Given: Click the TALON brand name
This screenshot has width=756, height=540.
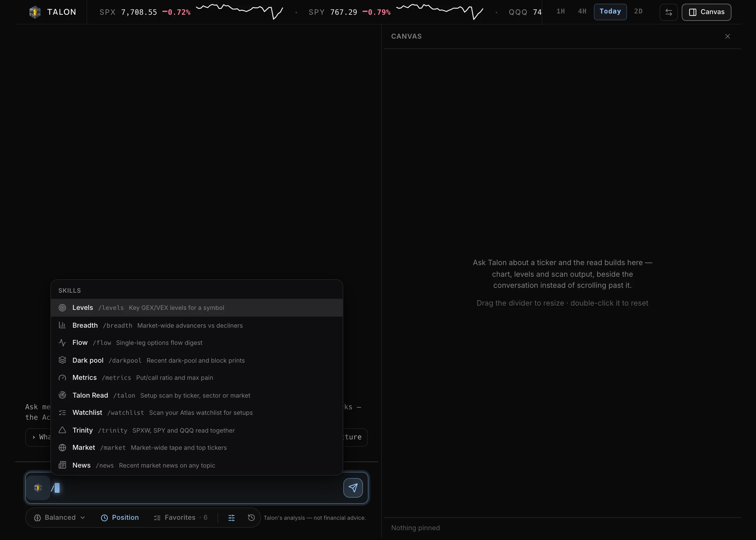Looking at the screenshot, I should coord(61,12).
